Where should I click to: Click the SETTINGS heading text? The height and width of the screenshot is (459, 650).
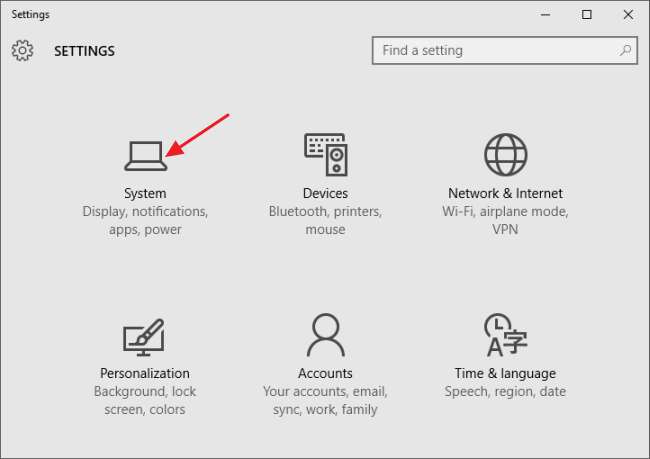point(85,51)
